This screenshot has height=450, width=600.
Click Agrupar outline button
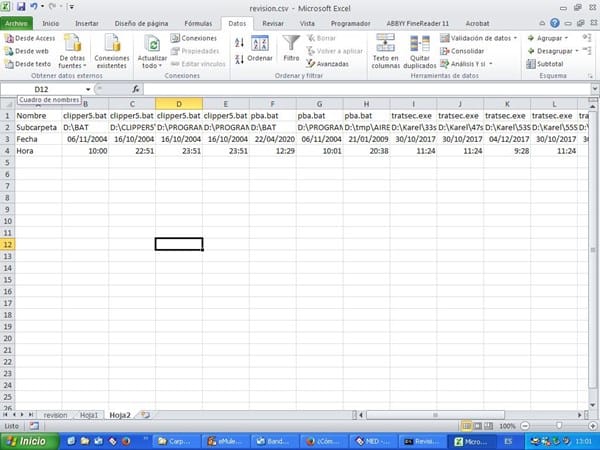[545, 38]
